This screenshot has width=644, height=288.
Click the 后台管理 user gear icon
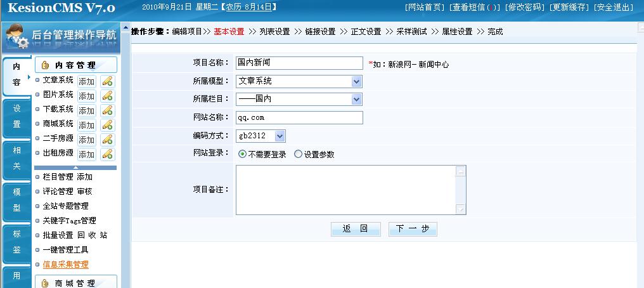17,36
